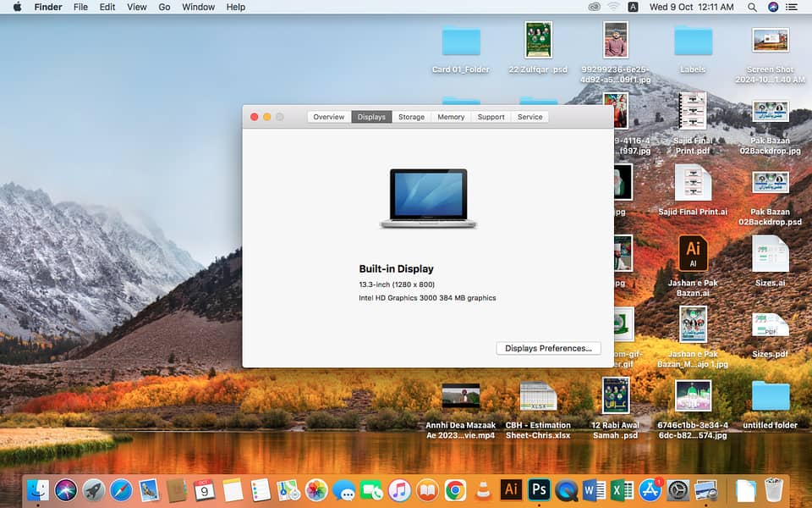The width and height of the screenshot is (812, 508).
Task: Open Google Chrome in the dock
Action: pyautogui.click(x=455, y=489)
